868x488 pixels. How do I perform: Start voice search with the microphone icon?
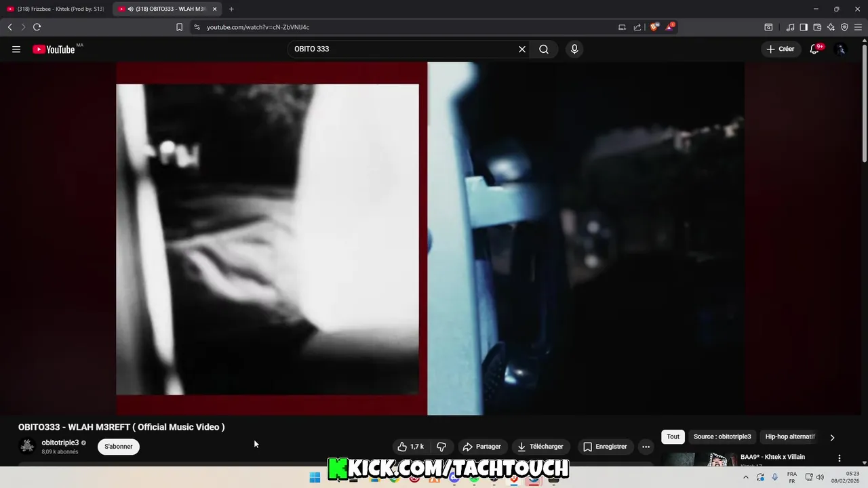point(574,49)
